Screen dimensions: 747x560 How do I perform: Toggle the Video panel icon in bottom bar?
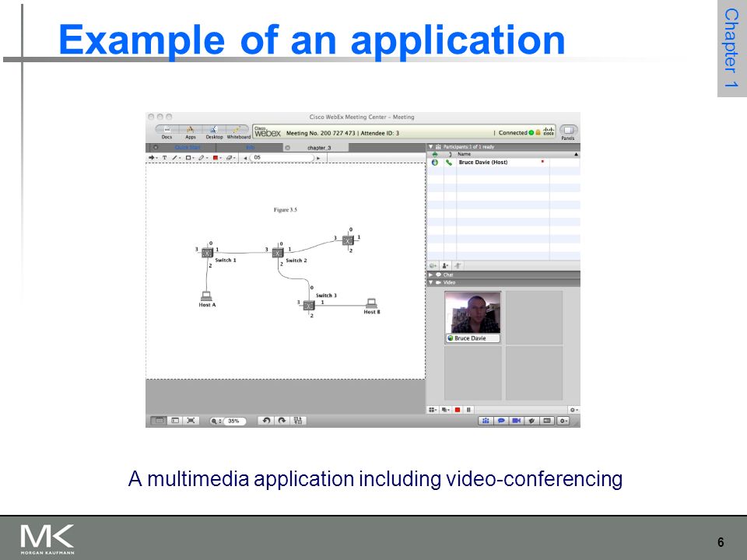[x=517, y=421]
